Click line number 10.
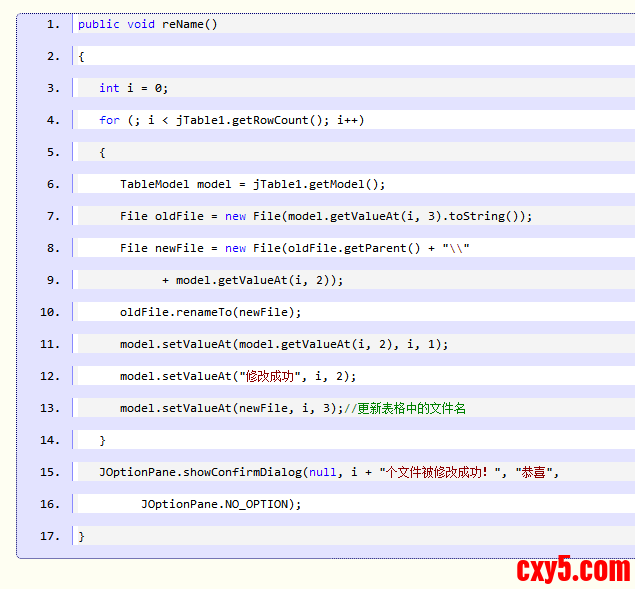635x589 pixels. [50, 312]
